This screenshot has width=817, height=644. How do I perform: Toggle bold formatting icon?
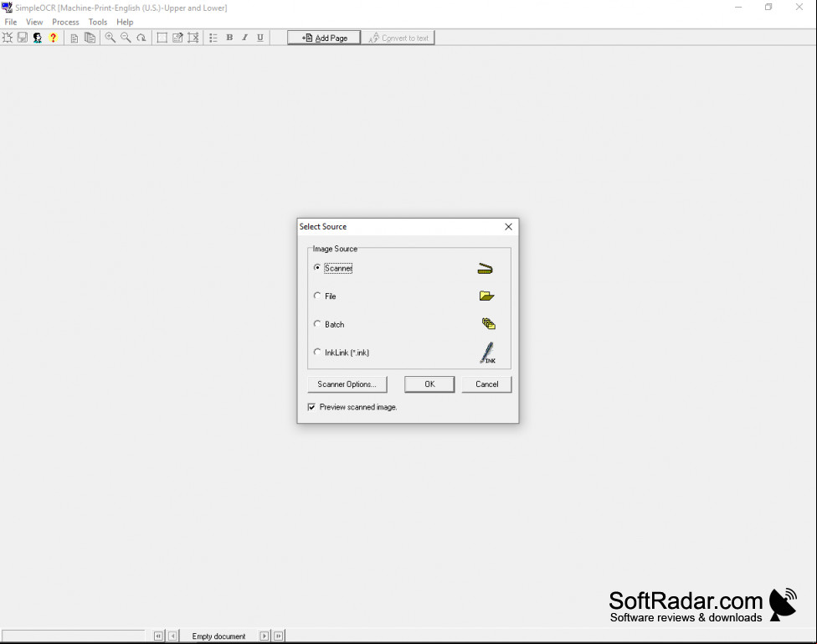click(229, 38)
